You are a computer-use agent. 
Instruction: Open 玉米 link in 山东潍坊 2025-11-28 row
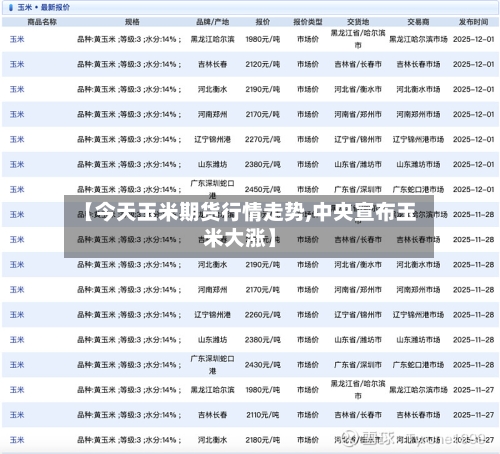pos(17,340)
